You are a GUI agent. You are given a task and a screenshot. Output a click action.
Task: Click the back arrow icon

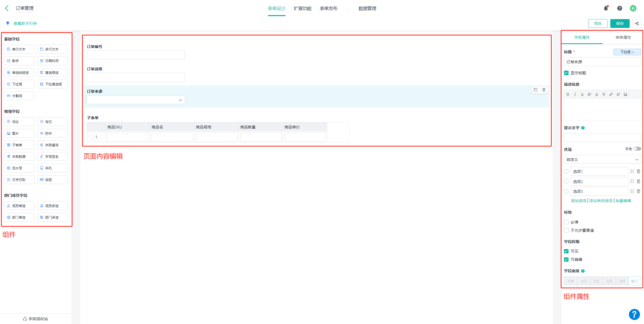click(x=7, y=8)
